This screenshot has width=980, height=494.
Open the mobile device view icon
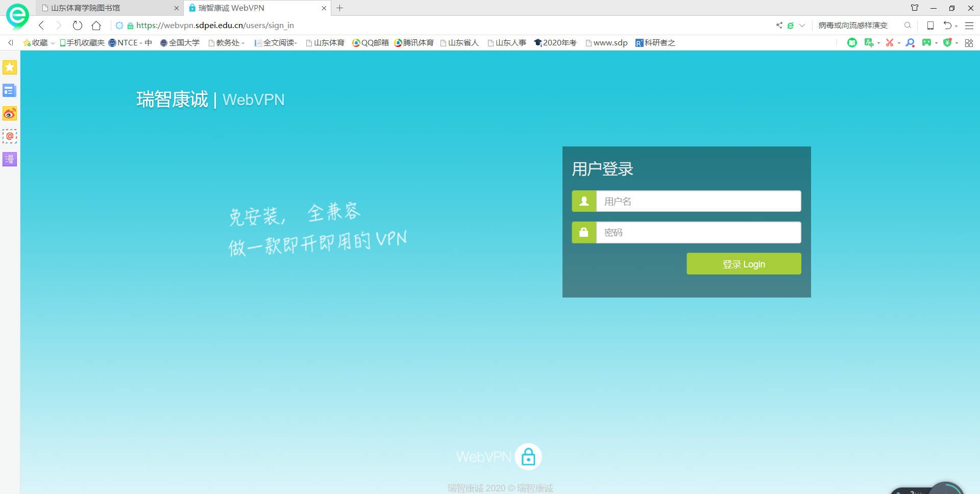[x=930, y=26]
